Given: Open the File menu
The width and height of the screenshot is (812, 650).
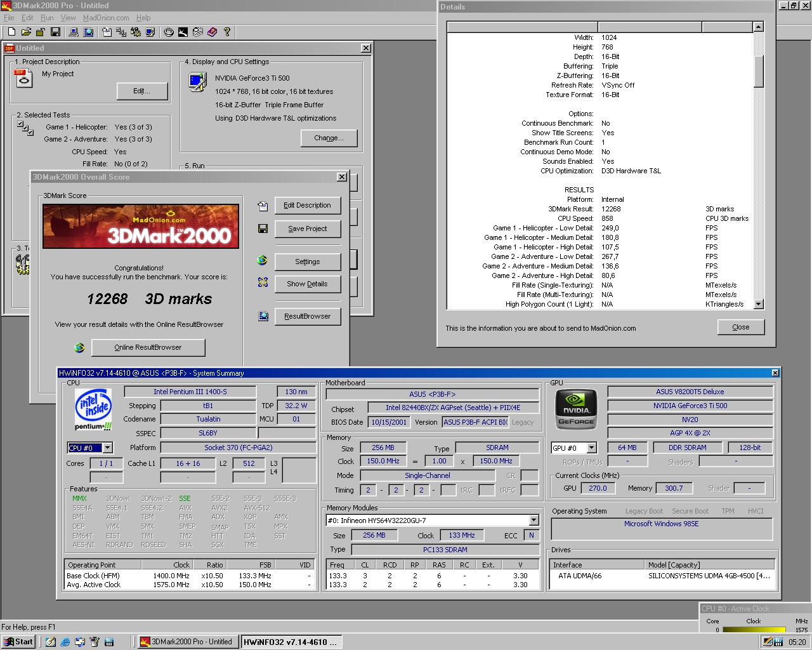Looking at the screenshot, I should click(x=9, y=18).
